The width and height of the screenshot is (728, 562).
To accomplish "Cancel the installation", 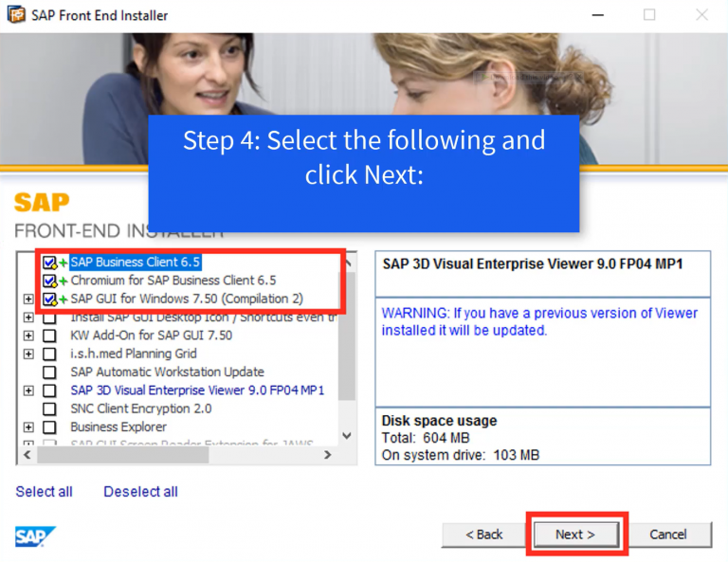I will click(668, 535).
